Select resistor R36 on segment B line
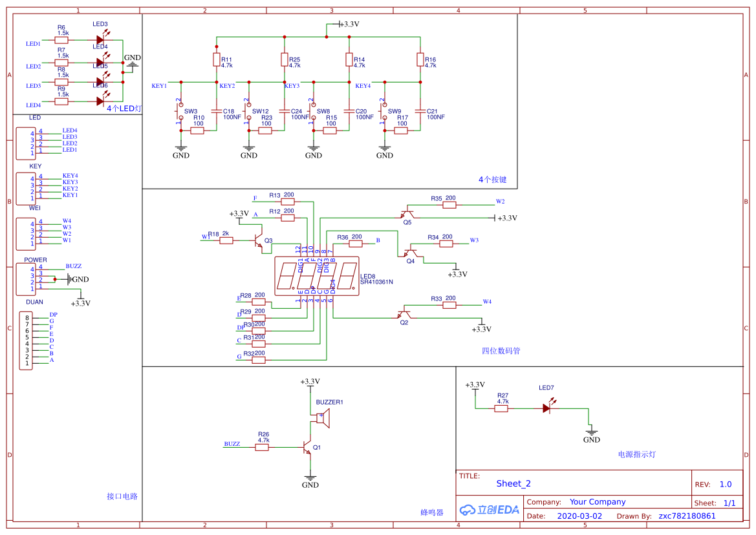Image resolution: width=756 pixels, height=535 pixels. click(355, 244)
